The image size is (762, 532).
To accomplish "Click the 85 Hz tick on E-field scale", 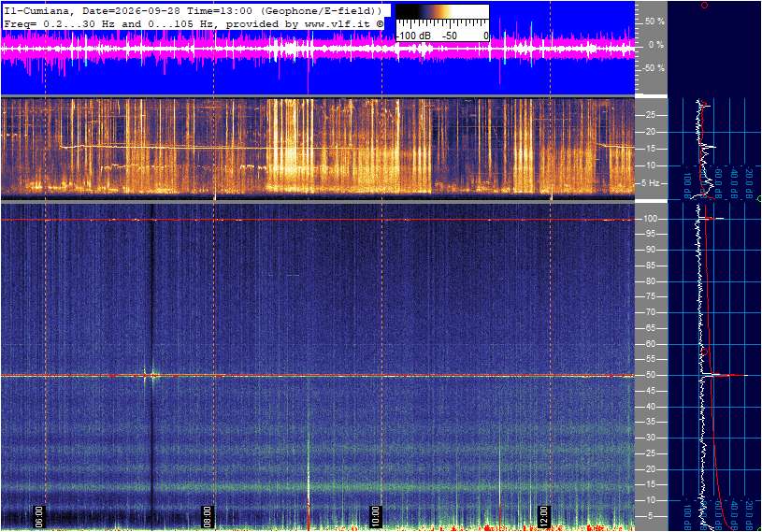I will pyautogui.click(x=650, y=266).
